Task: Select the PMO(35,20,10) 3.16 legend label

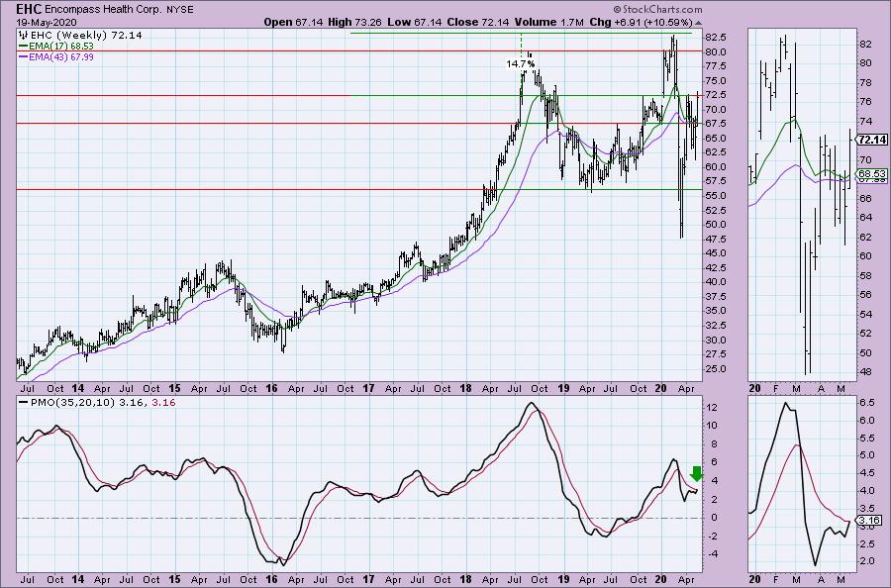Action: 87,402
